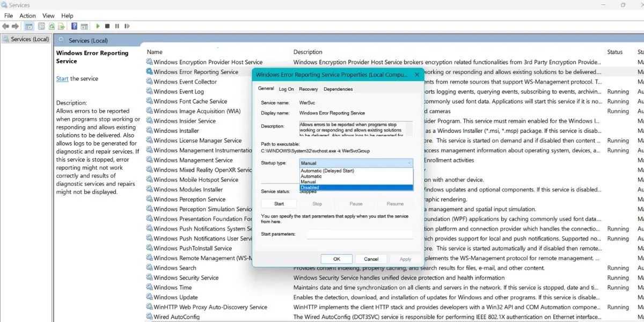Click the Stop Service toolbar icon
The width and height of the screenshot is (644, 322).
tap(108, 26)
